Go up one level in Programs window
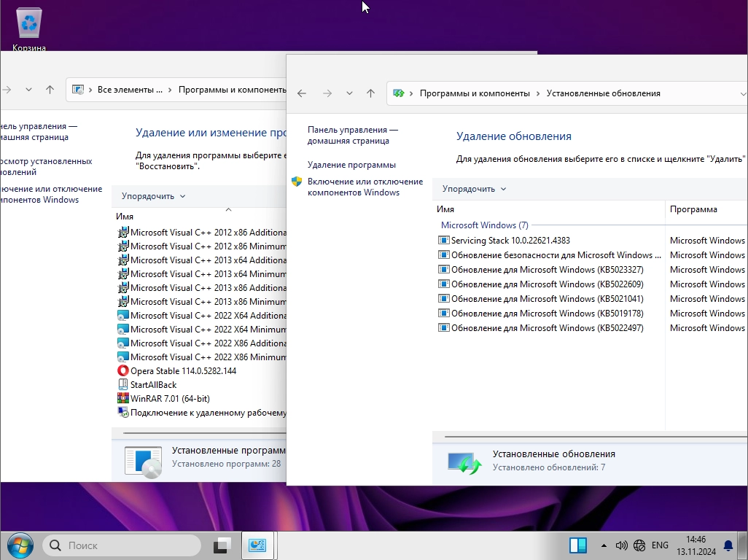The height and width of the screenshot is (560, 748). [50, 90]
